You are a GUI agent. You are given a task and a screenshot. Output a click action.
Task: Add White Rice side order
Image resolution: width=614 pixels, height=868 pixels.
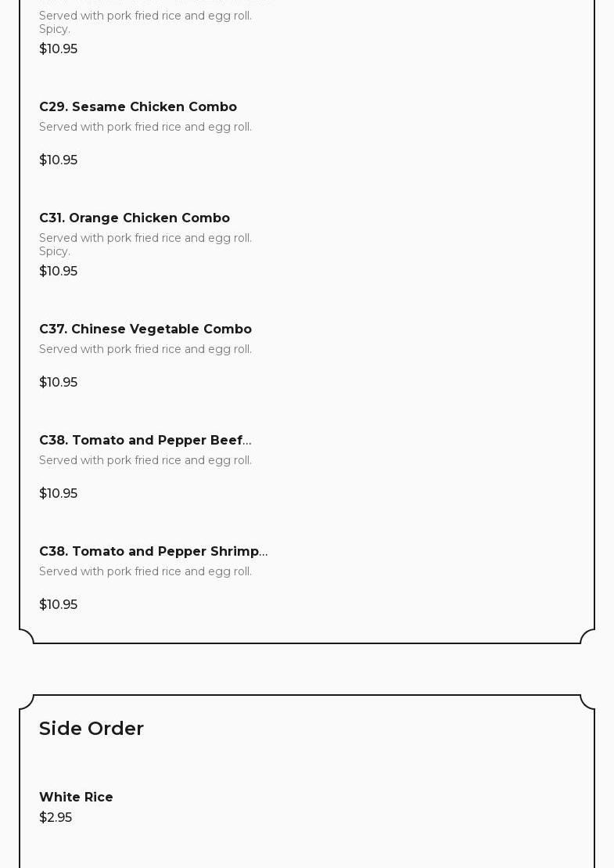(76, 797)
